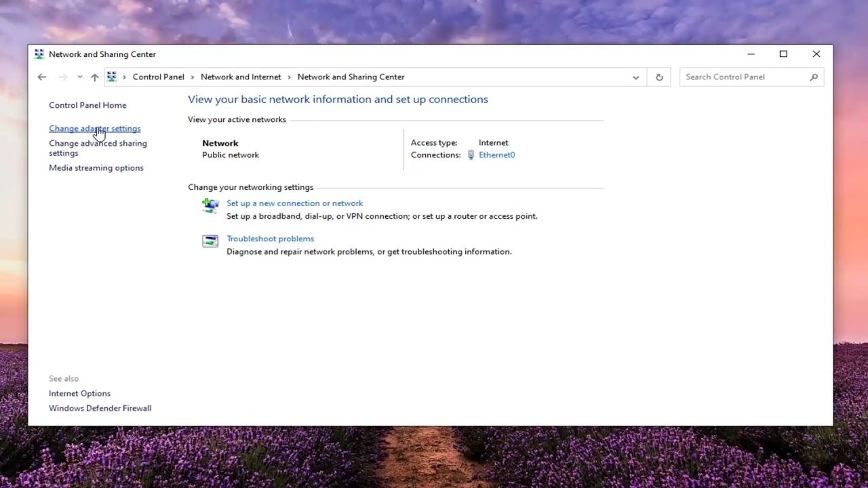This screenshot has height=488, width=868.
Task: Select the 'Public network' text
Action: click(x=231, y=155)
